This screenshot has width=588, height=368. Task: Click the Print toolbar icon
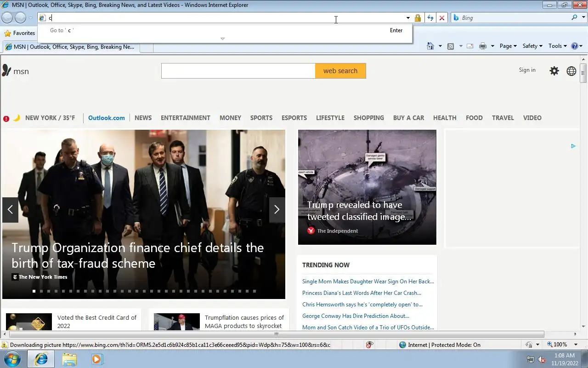(x=482, y=46)
